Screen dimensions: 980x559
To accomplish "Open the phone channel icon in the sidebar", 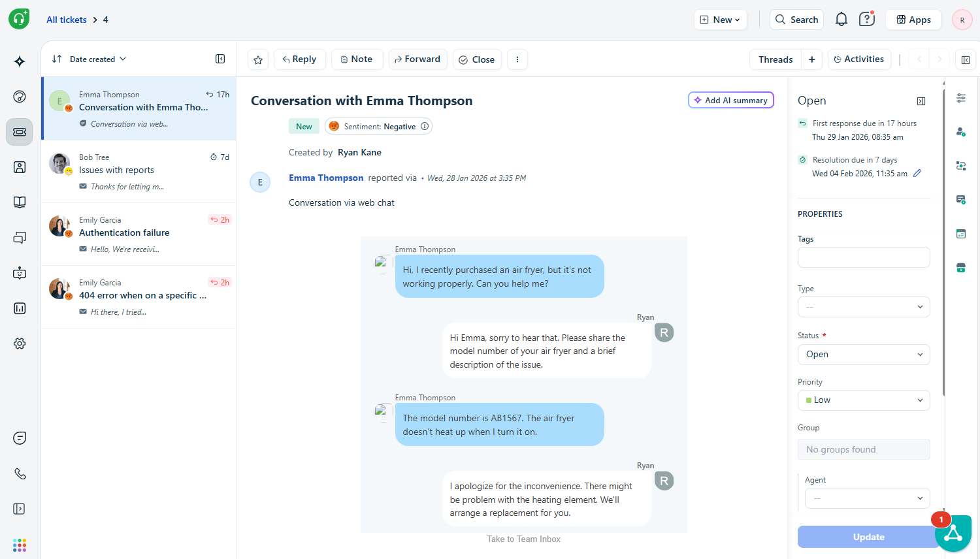I will (x=19, y=473).
